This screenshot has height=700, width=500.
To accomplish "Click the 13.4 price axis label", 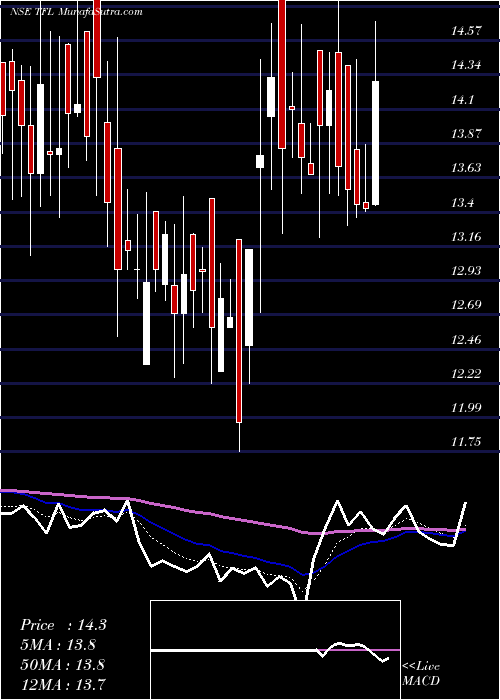I will tap(462, 203).
